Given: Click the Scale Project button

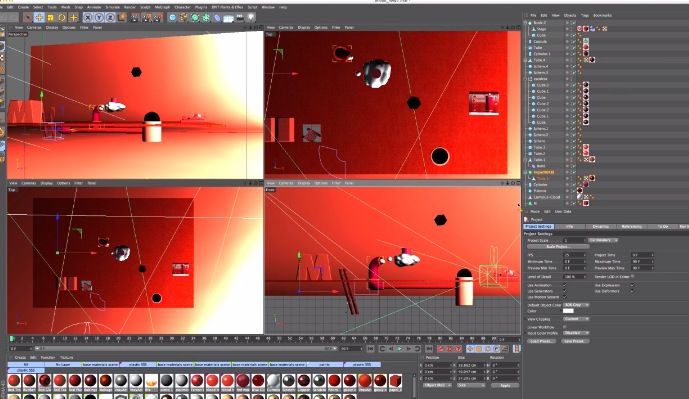Looking at the screenshot, I should 558,247.
